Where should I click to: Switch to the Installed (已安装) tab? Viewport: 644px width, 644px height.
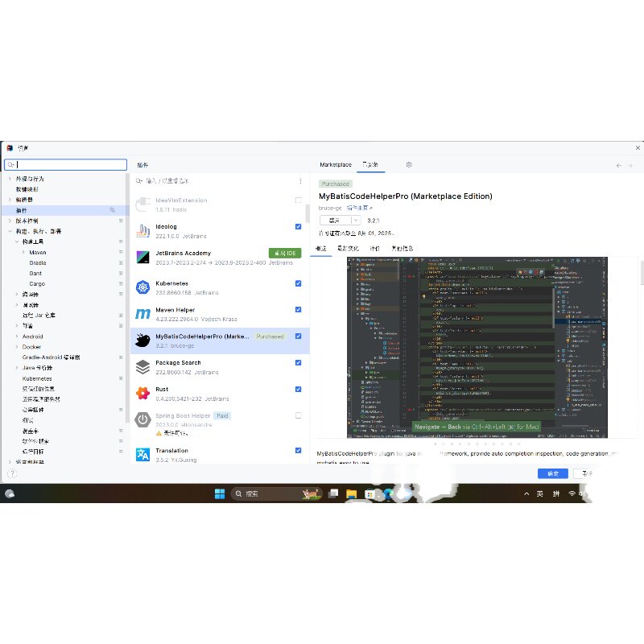tap(370, 165)
